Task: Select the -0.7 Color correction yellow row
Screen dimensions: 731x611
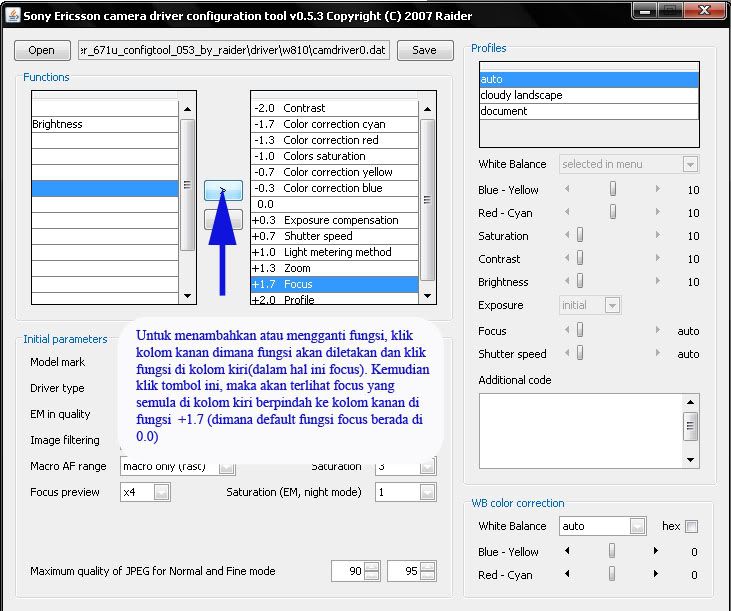Action: 334,172
